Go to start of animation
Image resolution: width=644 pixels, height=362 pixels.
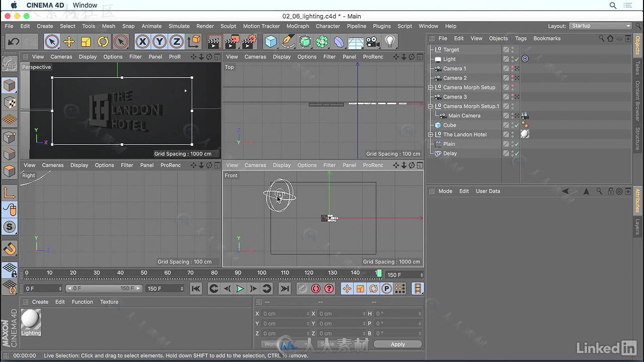click(x=196, y=289)
